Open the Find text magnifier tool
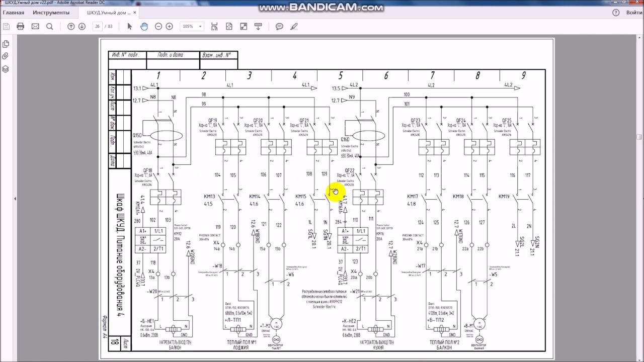This screenshot has width=644, height=362. pos(50,26)
